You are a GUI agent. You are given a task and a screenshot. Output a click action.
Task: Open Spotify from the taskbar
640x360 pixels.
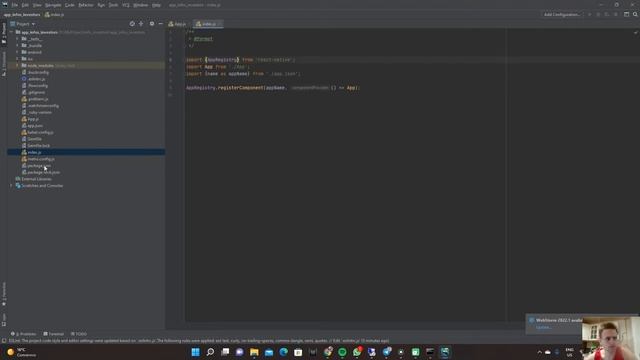point(342,352)
